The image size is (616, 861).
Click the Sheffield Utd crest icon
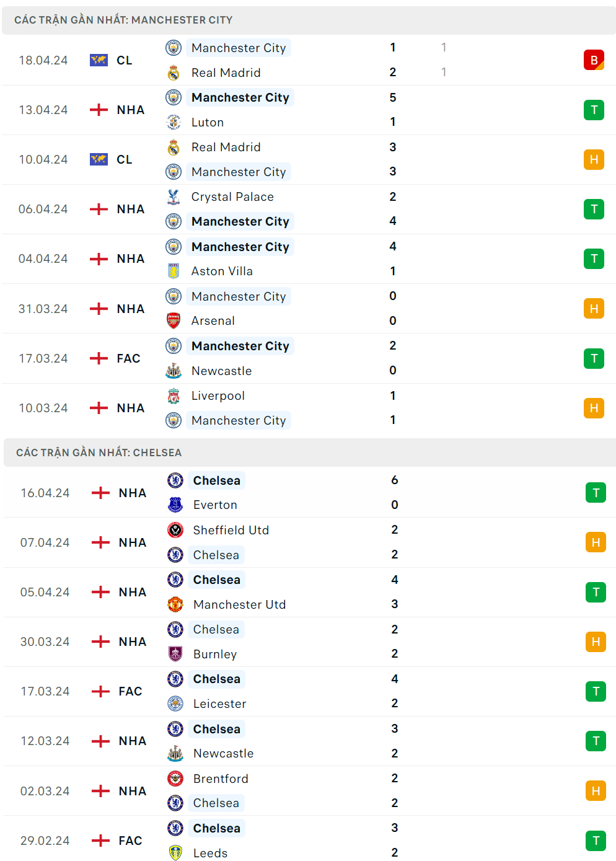pyautogui.click(x=175, y=530)
